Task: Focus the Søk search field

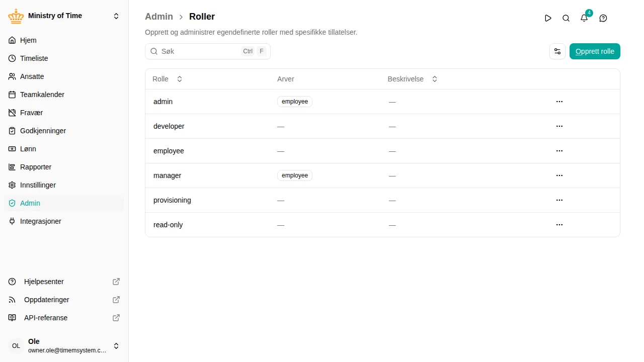Action: [208, 51]
